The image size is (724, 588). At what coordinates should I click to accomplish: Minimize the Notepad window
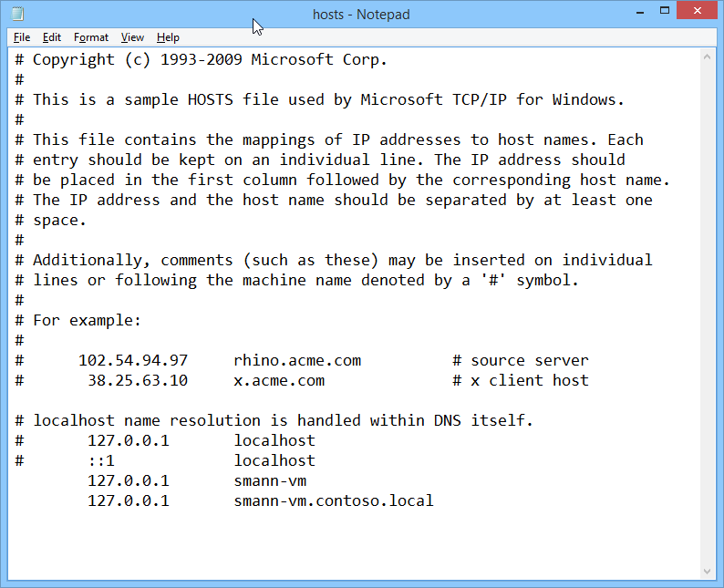639,11
